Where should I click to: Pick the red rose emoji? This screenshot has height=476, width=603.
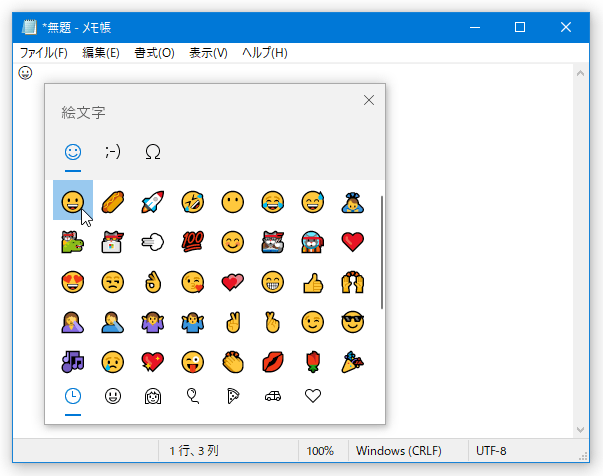click(313, 362)
